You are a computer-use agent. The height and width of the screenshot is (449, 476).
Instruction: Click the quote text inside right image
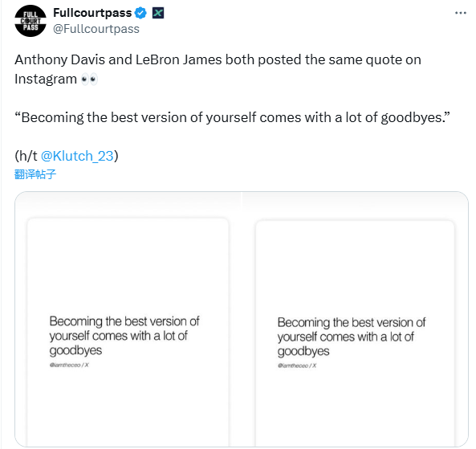[352, 337]
